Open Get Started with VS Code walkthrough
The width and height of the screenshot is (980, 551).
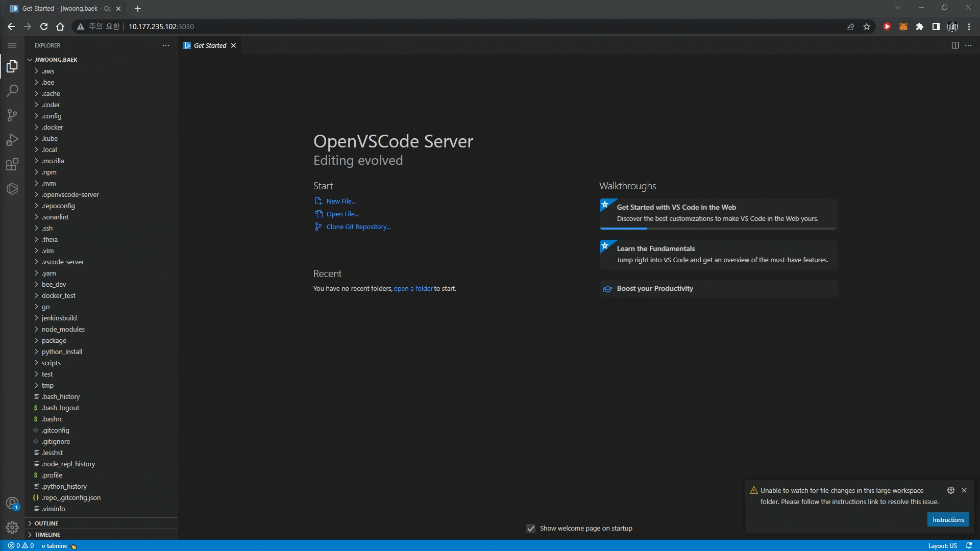click(x=718, y=213)
